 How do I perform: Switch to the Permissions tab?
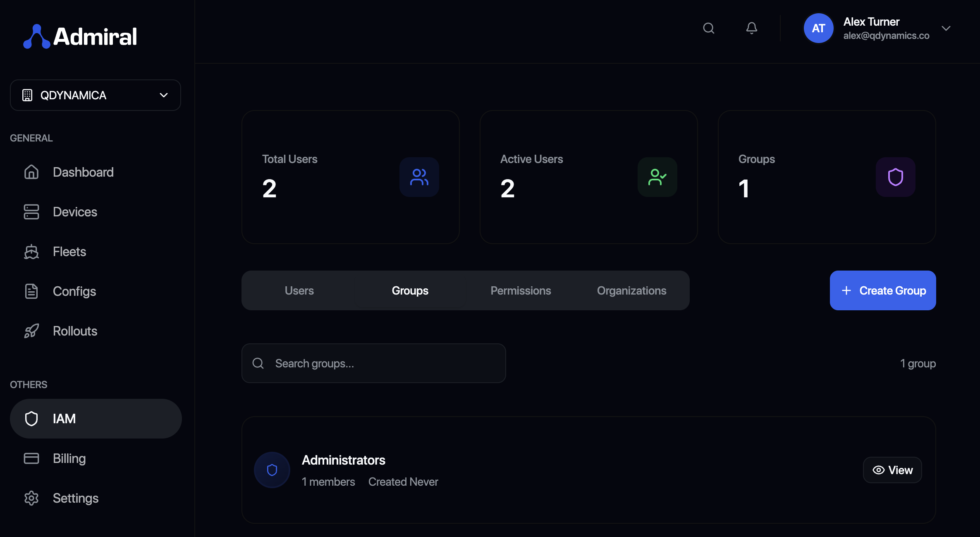(x=521, y=290)
